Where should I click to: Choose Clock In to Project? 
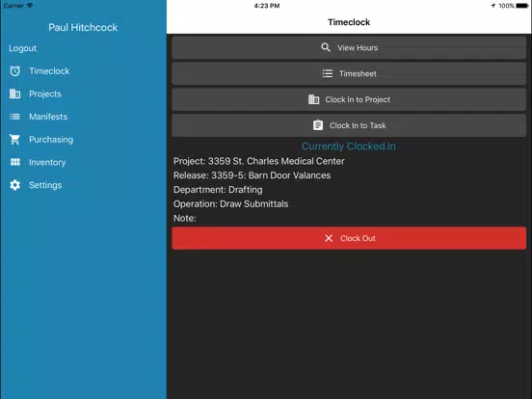tap(349, 99)
